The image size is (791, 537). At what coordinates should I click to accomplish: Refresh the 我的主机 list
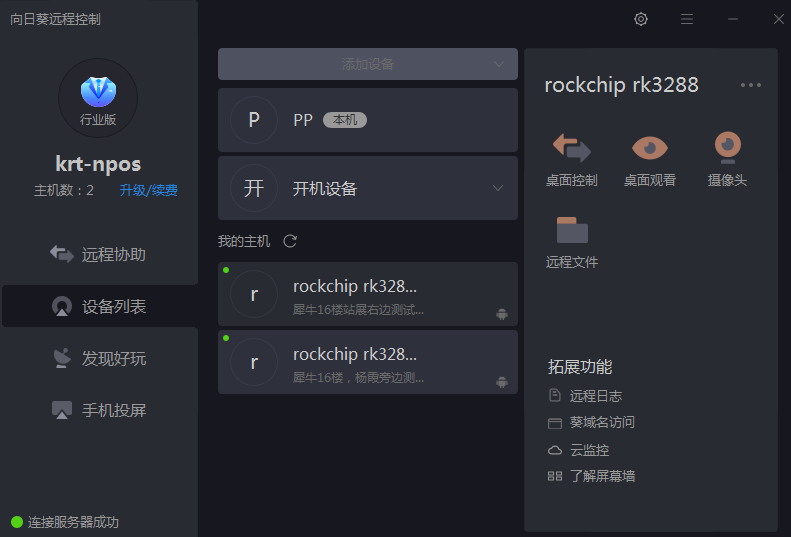290,241
